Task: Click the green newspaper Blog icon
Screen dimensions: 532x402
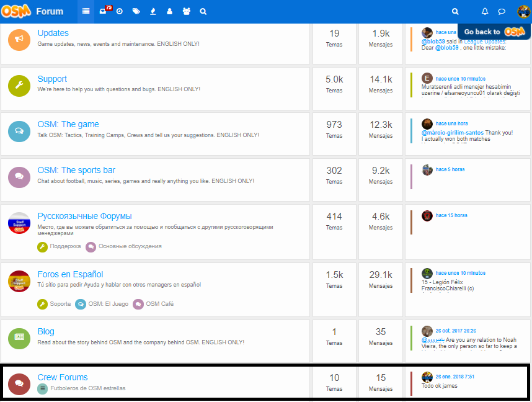Action: coord(19,338)
